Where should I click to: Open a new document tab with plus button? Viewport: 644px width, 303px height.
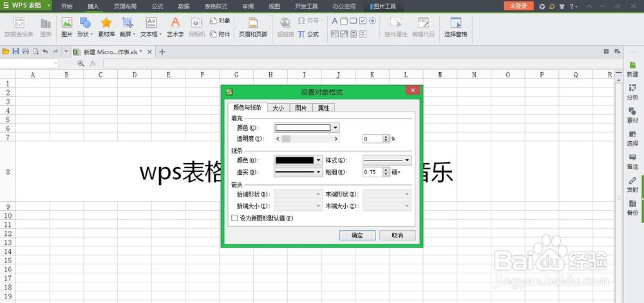click(162, 52)
